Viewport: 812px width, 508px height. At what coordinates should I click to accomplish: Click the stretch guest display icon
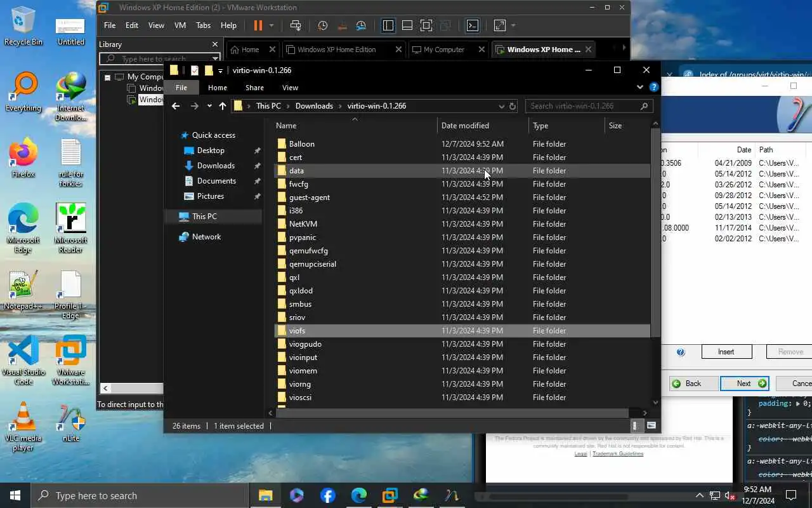click(x=500, y=25)
